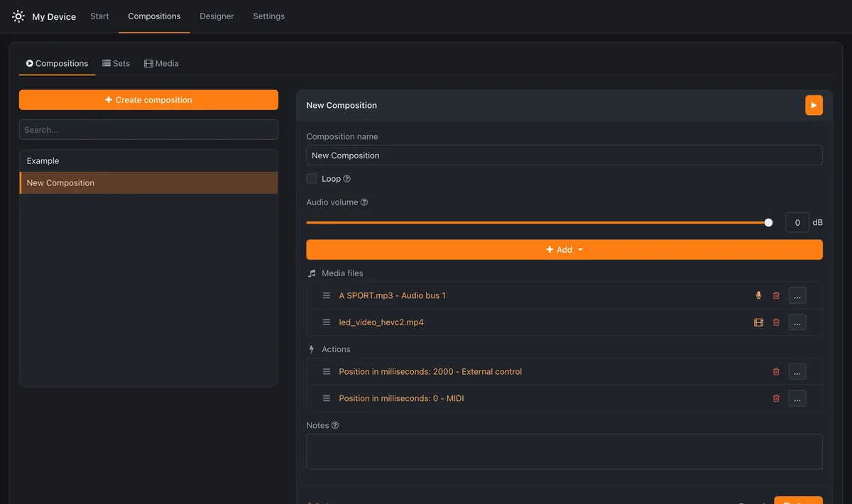Select the Compositions sub-tab
This screenshot has height=504, width=852.
(57, 63)
